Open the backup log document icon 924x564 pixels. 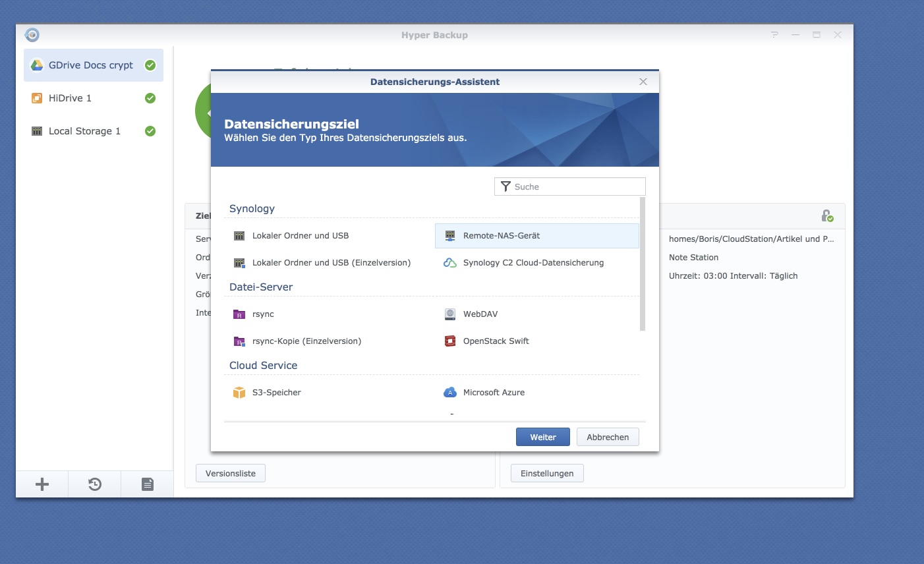pyautogui.click(x=148, y=484)
